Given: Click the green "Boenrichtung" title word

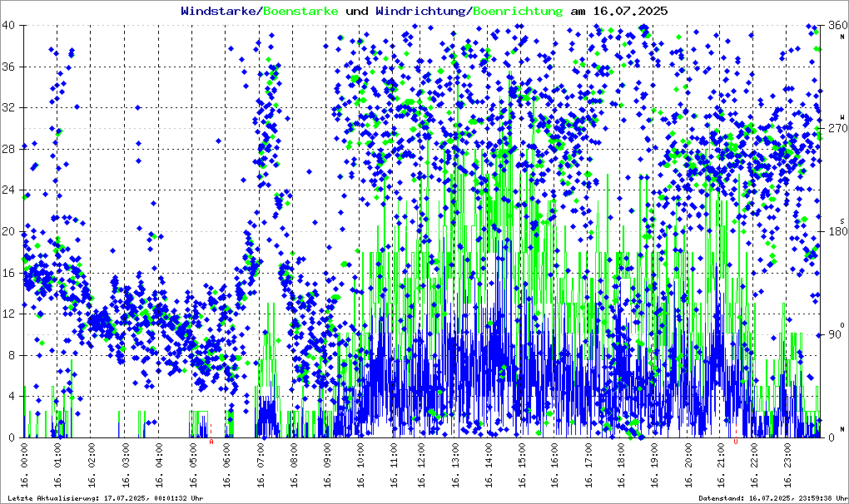Looking at the screenshot, I should pyautogui.click(x=517, y=11).
